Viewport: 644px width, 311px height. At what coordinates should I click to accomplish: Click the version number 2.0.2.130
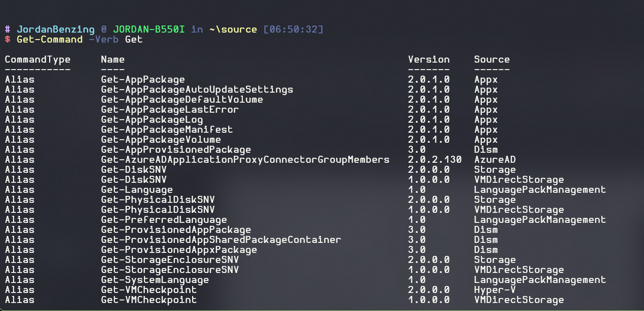coord(435,159)
